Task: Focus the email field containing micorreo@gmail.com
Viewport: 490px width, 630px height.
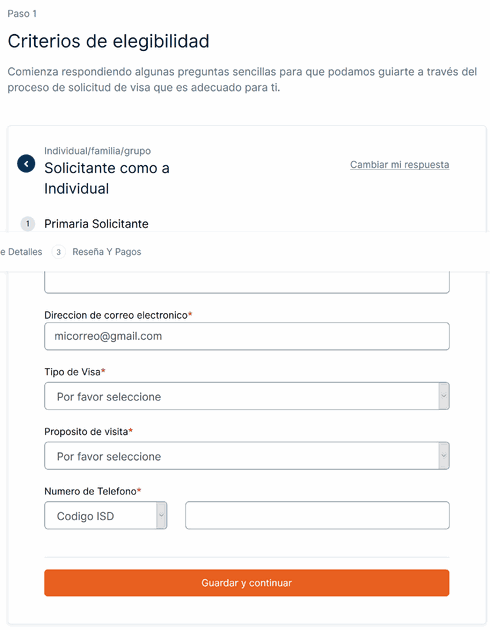Action: 247,336
